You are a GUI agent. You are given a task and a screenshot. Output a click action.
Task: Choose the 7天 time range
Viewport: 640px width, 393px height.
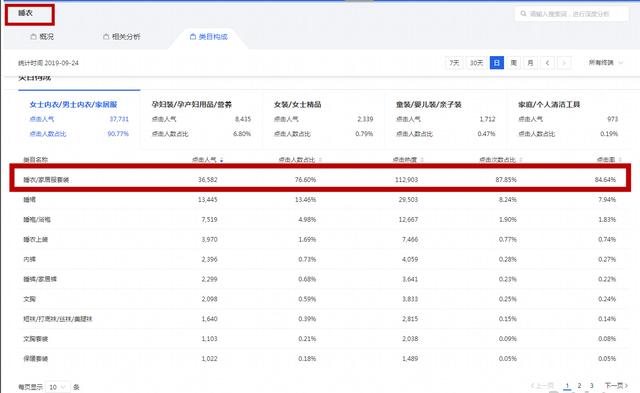(454, 63)
